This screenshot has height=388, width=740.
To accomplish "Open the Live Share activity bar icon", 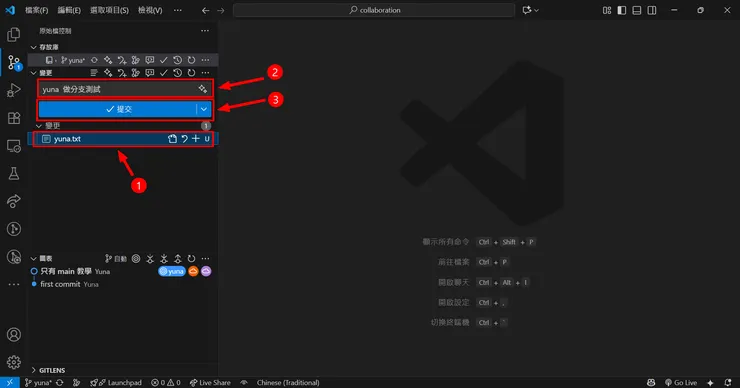I will pos(14,202).
